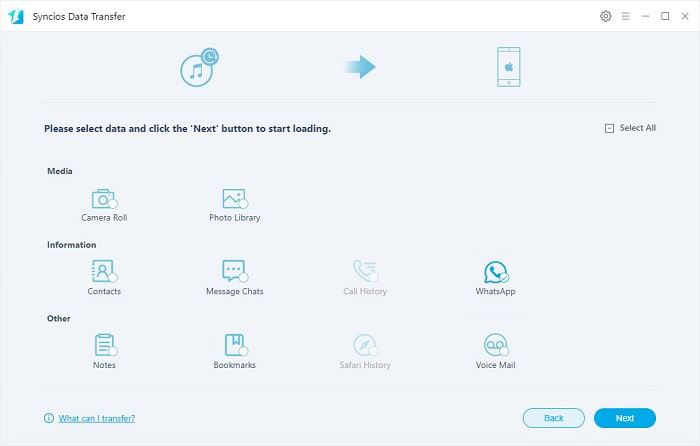Go back with the Back button
The width and height of the screenshot is (700, 446).
[554, 418]
